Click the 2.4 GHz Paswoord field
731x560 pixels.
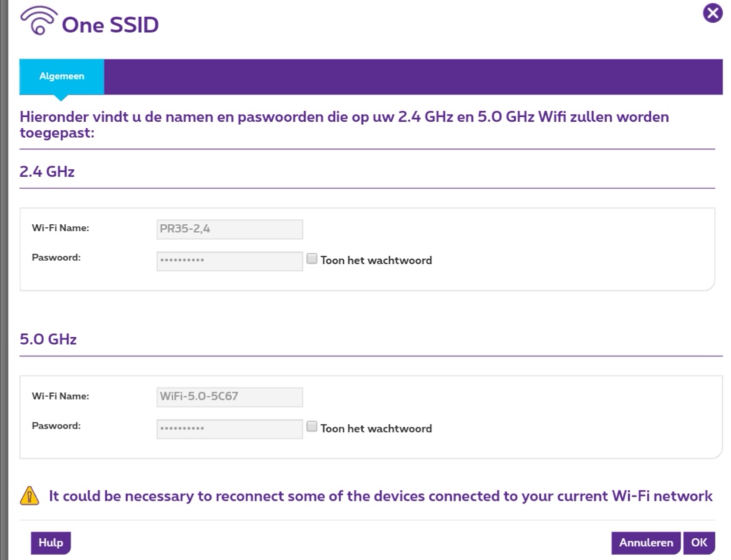tap(229, 261)
